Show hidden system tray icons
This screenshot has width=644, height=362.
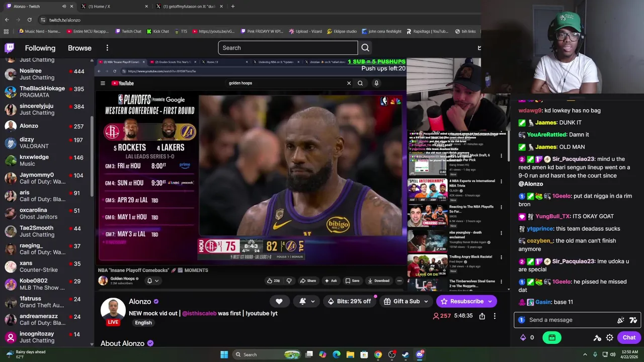pos(585,354)
